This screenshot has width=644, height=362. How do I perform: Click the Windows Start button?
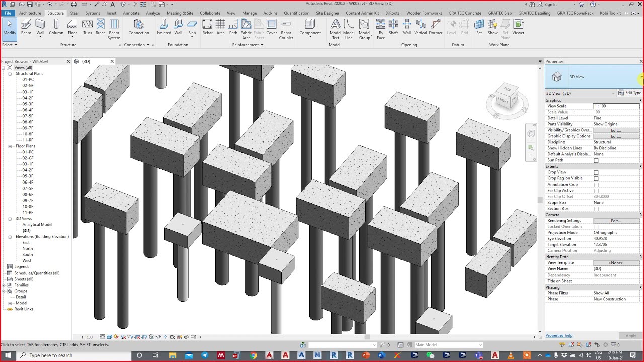[8, 355]
